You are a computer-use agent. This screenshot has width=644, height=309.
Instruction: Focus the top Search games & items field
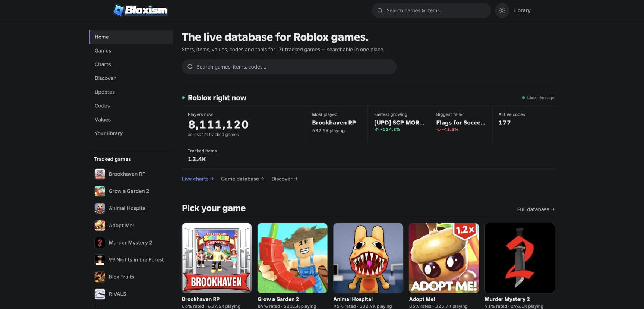pos(431,10)
